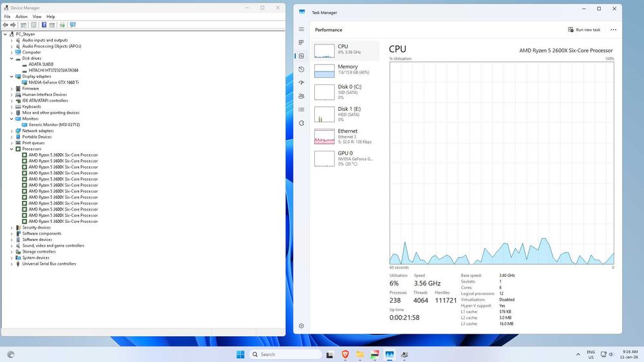
Task: Select CPU in performance list
Action: click(345, 50)
